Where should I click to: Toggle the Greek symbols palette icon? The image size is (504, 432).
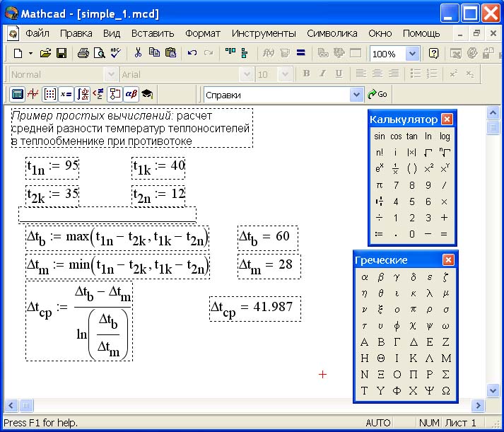[131, 94]
